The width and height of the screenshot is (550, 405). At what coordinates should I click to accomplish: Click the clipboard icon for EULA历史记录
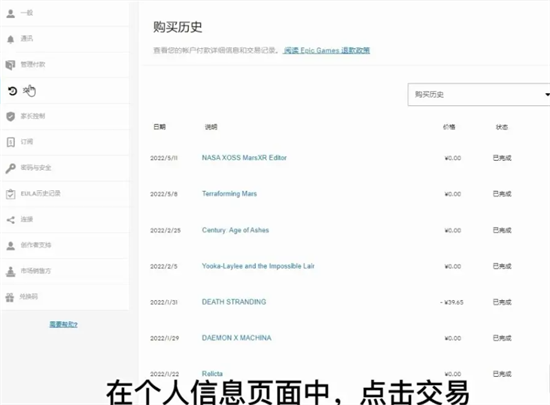tap(11, 194)
